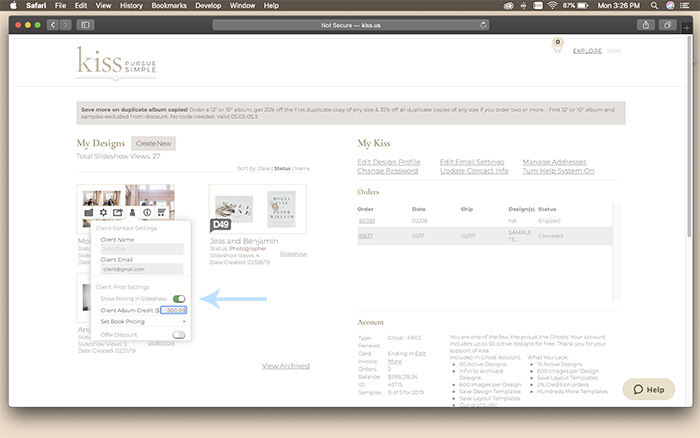700x438 pixels.
Task: Open Jess and Benjamin design thumbnail
Action: 258,209
